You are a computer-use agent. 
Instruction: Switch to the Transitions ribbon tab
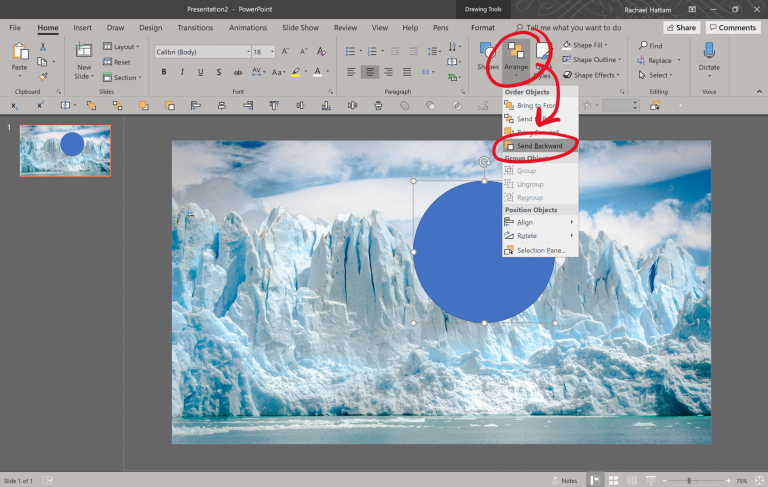(x=195, y=28)
